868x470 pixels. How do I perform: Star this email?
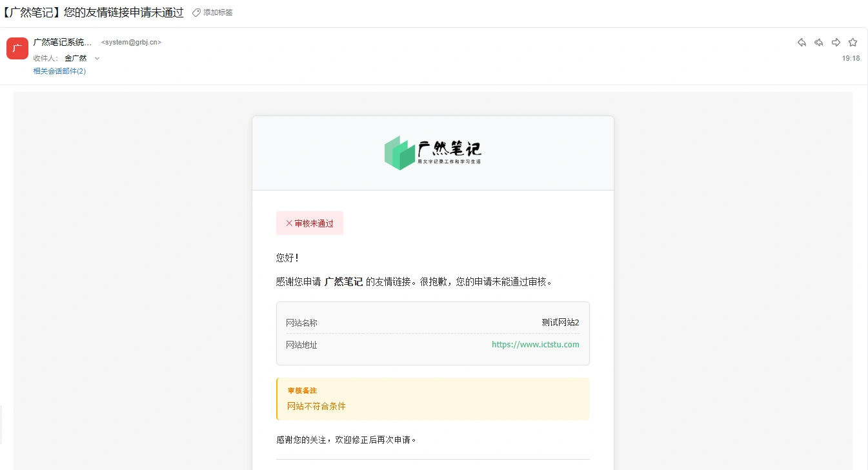(x=853, y=43)
